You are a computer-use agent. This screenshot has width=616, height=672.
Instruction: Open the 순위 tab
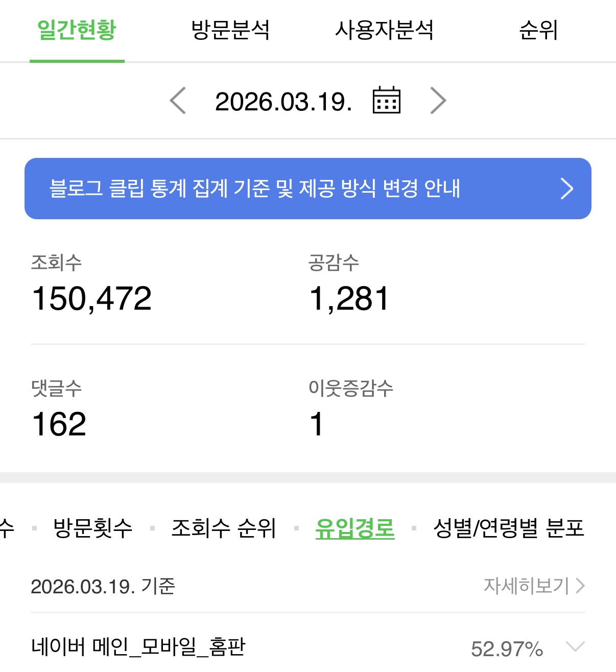point(538,30)
